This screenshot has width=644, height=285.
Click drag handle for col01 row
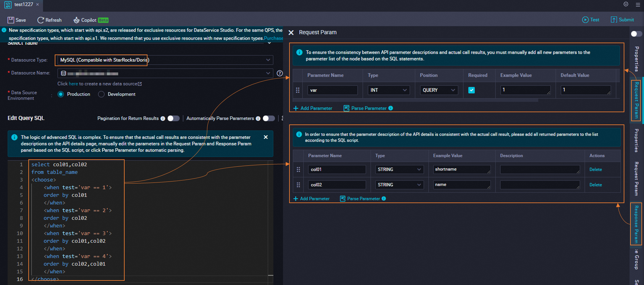pos(298,170)
